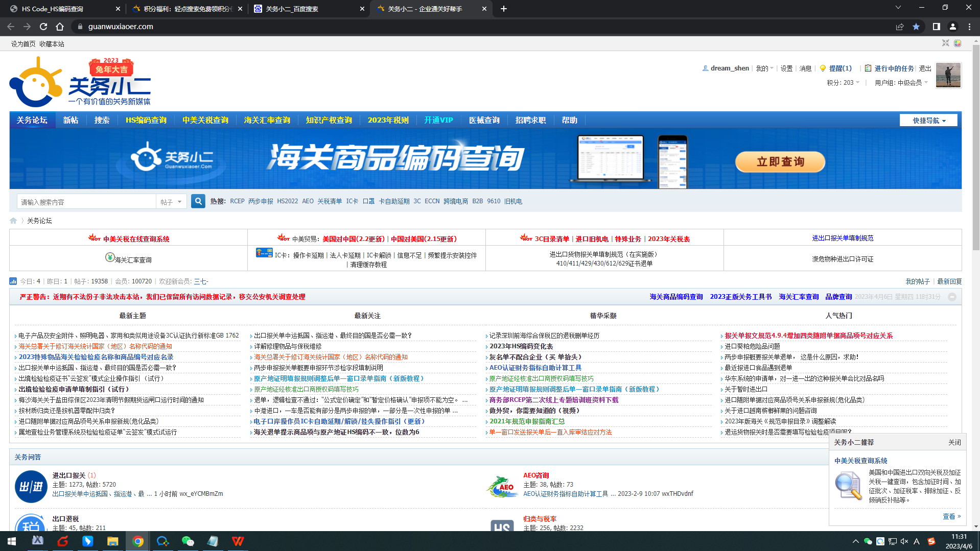Open WPS Office from the taskbar
Screen dimensions: 980x551
click(238, 541)
